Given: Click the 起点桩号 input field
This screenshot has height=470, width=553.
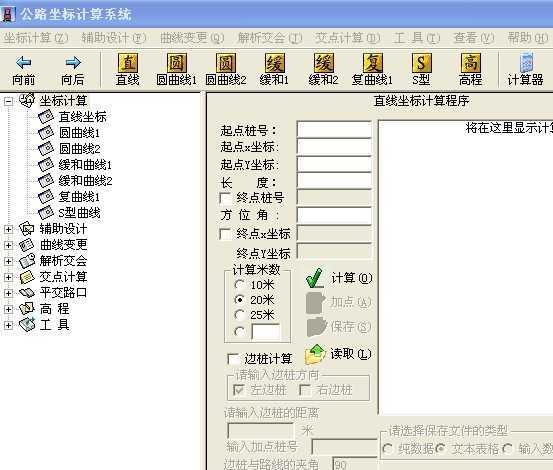Looking at the screenshot, I should point(334,129).
